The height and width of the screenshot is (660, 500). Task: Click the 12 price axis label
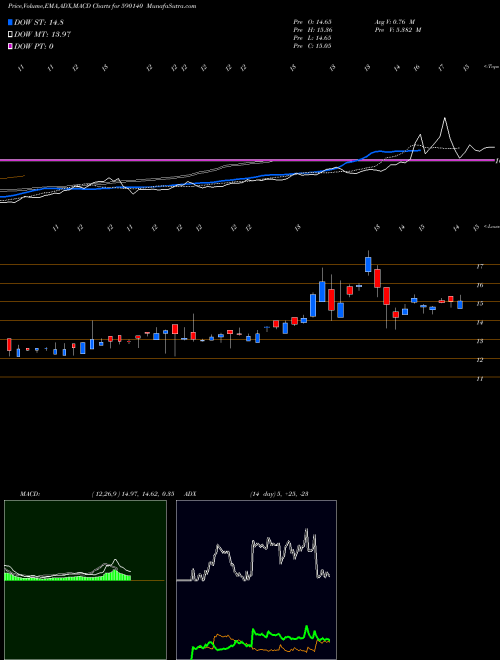[479, 360]
